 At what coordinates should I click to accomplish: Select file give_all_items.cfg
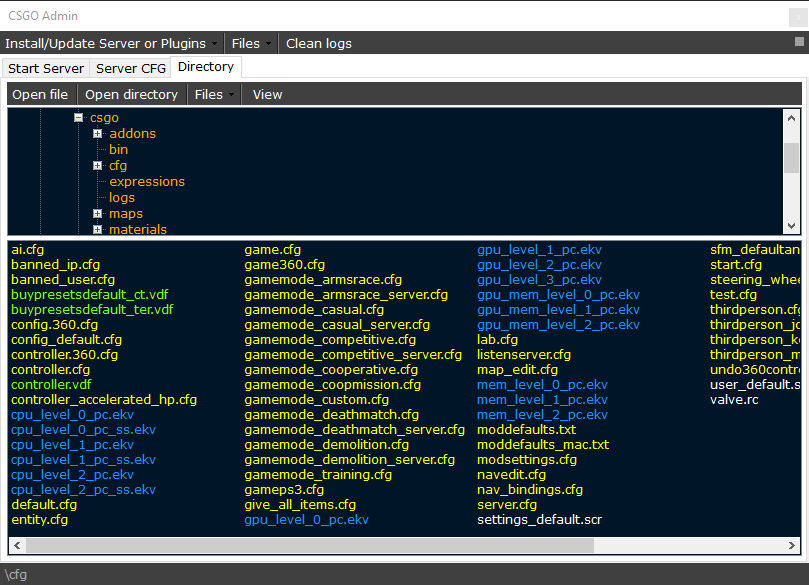click(x=300, y=504)
